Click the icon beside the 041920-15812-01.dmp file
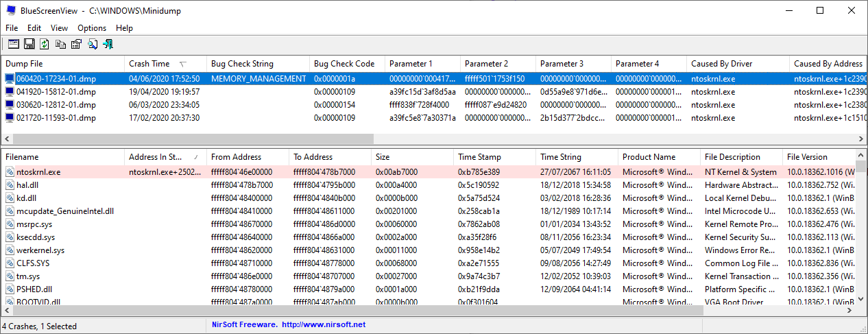 (x=10, y=92)
